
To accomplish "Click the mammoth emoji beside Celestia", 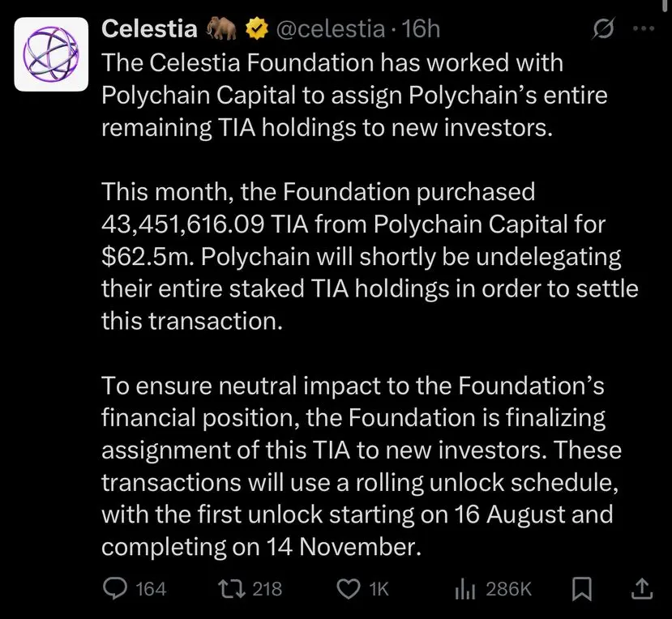I will tap(221, 29).
